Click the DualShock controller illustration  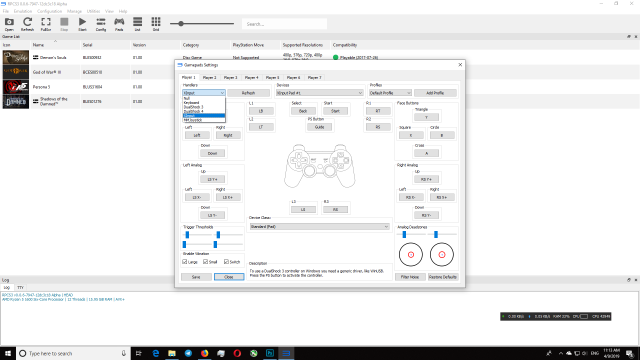pos(320,166)
